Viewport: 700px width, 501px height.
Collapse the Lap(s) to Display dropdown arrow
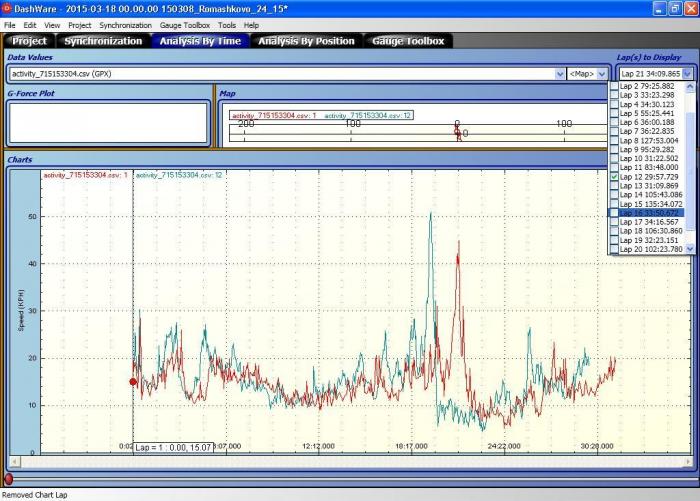687,74
